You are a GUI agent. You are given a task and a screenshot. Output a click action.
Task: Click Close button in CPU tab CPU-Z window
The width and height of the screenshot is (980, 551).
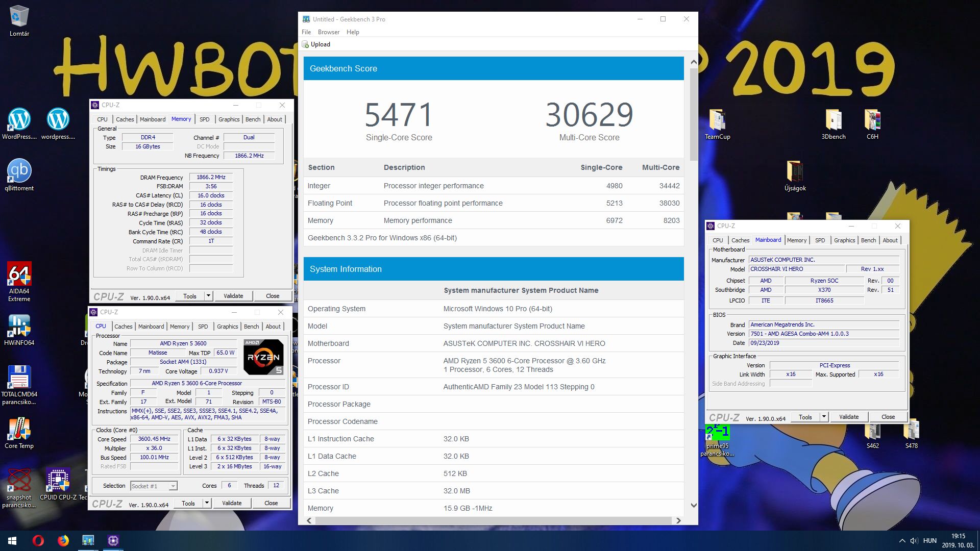(x=271, y=503)
